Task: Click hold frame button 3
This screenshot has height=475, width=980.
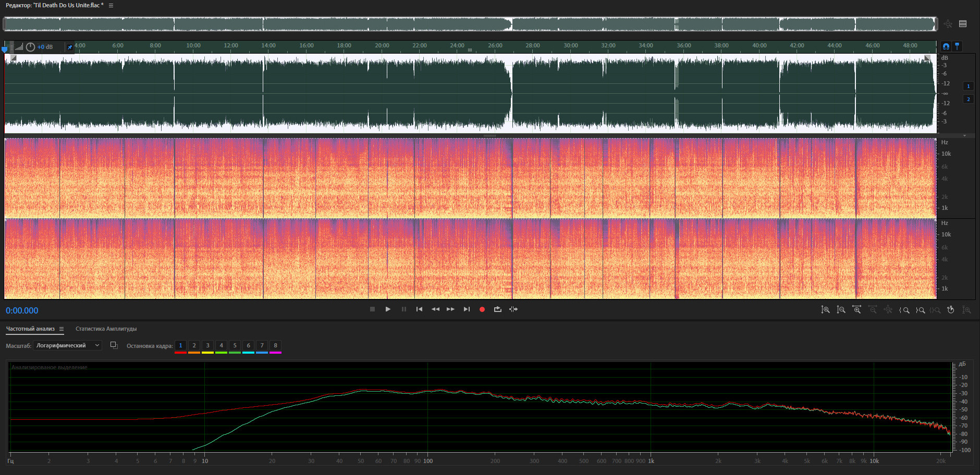Action: pos(207,345)
